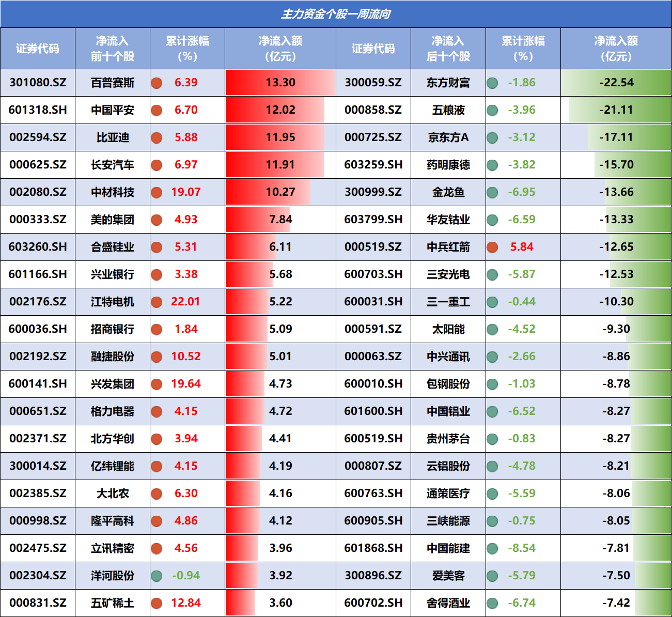Image resolution: width=672 pixels, height=617 pixels.
Task: Click the green dot in 太阳能 row
Action: pyautogui.click(x=492, y=329)
